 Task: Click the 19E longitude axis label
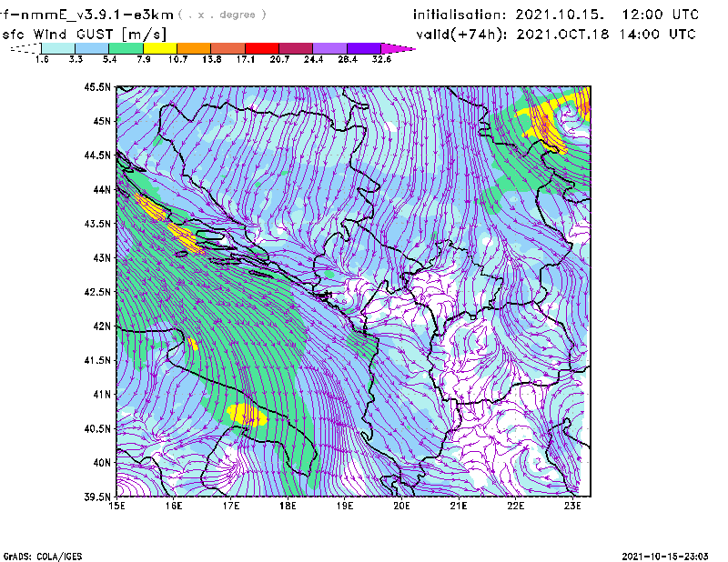(x=345, y=506)
